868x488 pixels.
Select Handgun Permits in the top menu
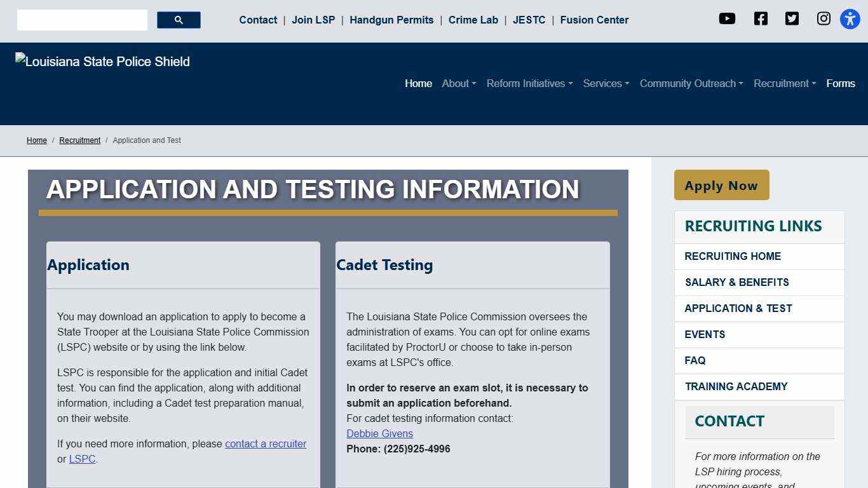point(391,20)
